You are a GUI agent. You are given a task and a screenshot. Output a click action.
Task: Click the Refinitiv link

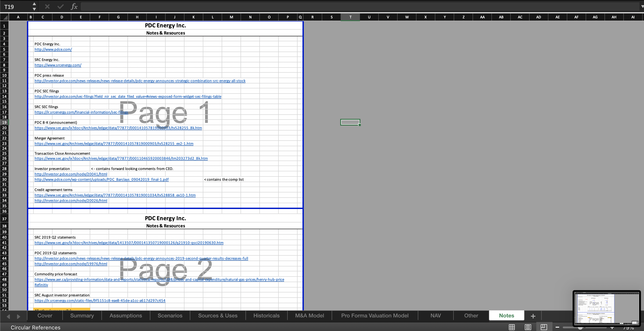(x=41, y=285)
